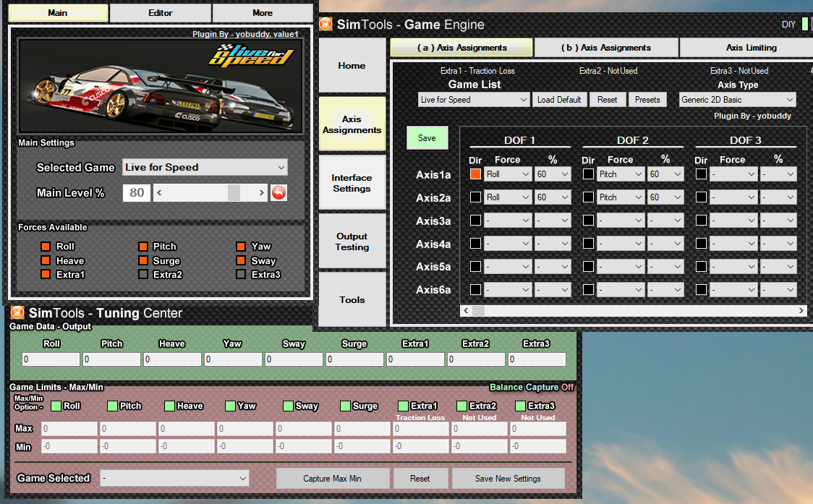The width and height of the screenshot is (813, 504).
Task: Open the Game List dropdown in Game Engine
Action: pos(473,100)
